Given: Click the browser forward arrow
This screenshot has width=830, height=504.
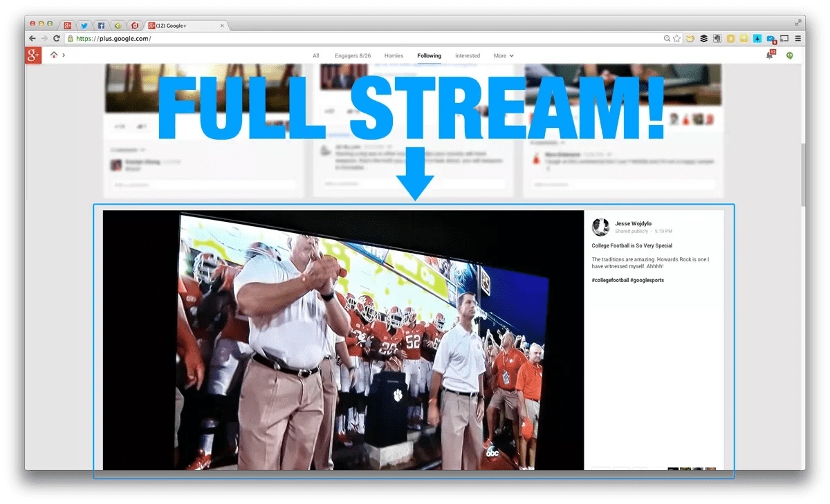Looking at the screenshot, I should pyautogui.click(x=44, y=39).
